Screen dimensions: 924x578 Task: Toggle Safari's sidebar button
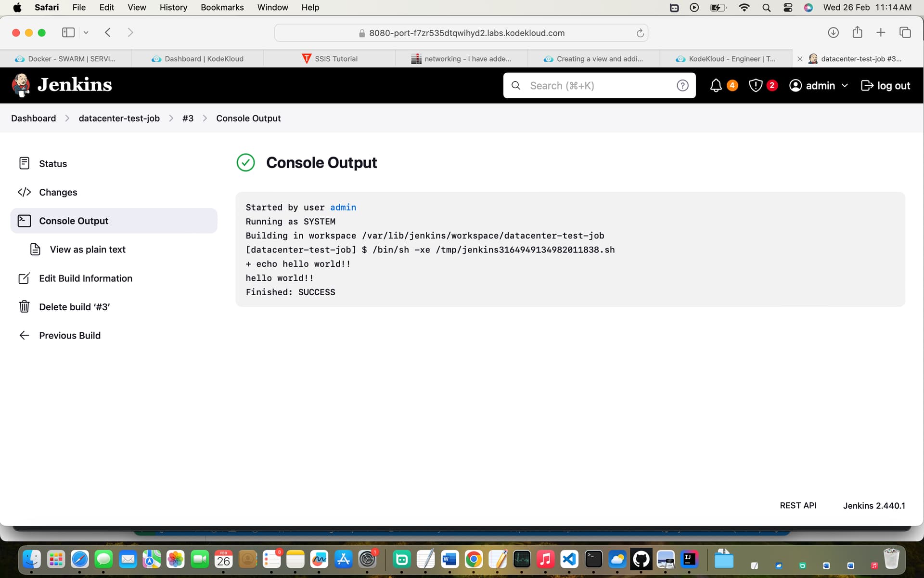pos(68,33)
